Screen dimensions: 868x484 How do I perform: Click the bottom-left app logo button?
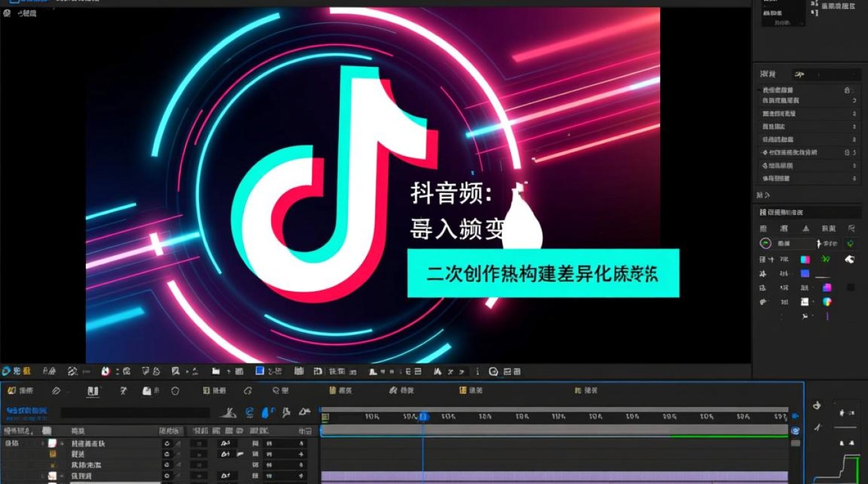click(x=8, y=371)
